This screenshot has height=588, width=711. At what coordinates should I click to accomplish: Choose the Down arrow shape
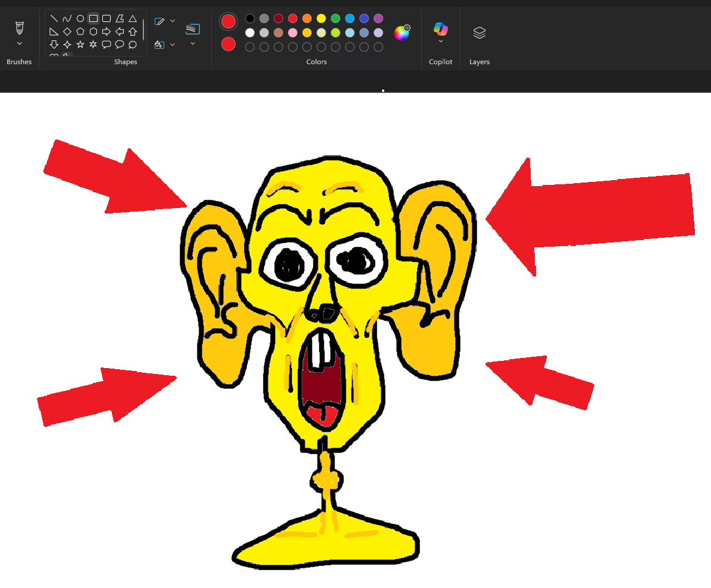pos(54,45)
